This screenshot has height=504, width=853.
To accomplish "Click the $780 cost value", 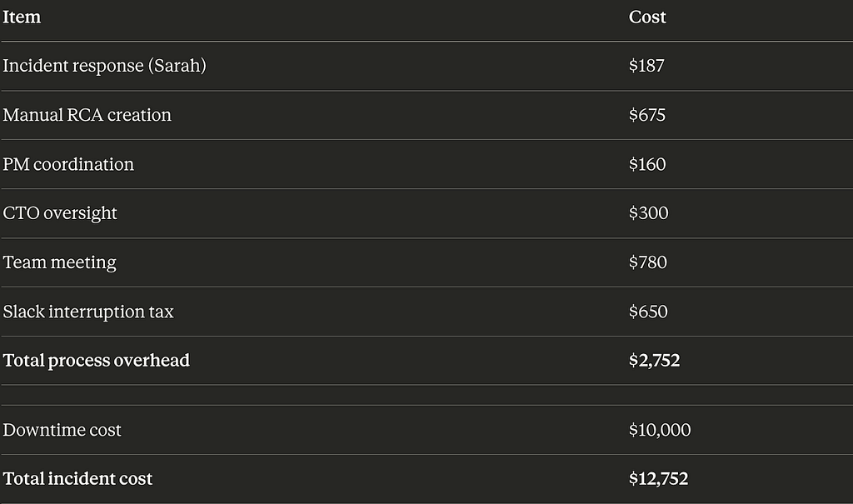I will pyautogui.click(x=648, y=262).
